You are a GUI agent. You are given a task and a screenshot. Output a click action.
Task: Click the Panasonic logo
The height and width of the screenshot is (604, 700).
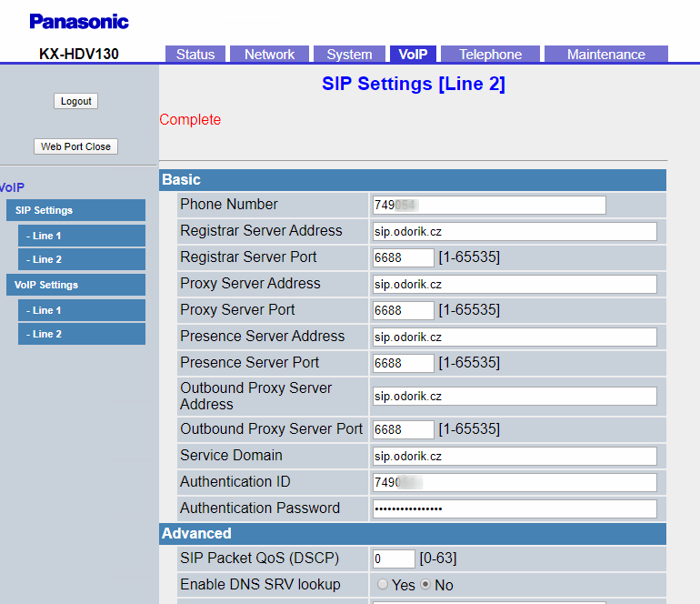[79, 22]
